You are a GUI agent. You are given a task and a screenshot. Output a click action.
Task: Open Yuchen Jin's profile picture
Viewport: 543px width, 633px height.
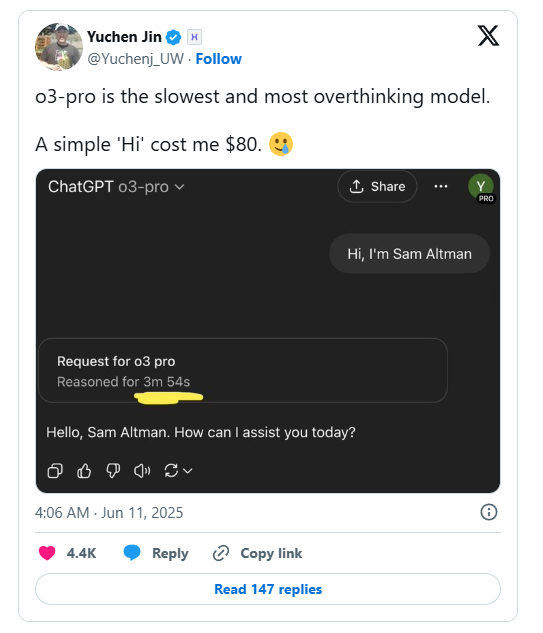[59, 47]
